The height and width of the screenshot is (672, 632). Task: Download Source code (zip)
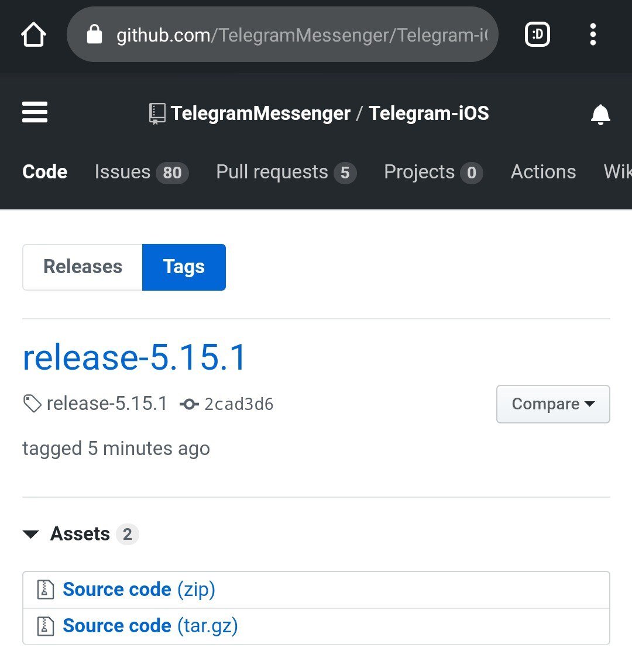pos(139,590)
